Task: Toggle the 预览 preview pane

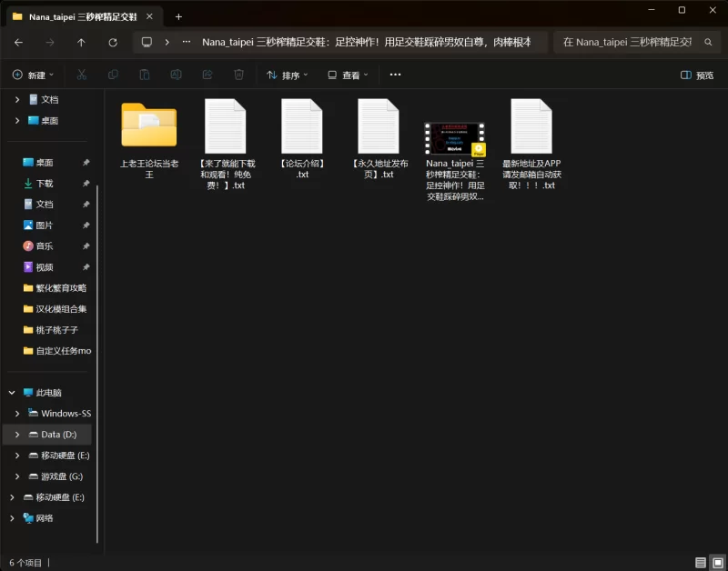Action: (x=697, y=75)
